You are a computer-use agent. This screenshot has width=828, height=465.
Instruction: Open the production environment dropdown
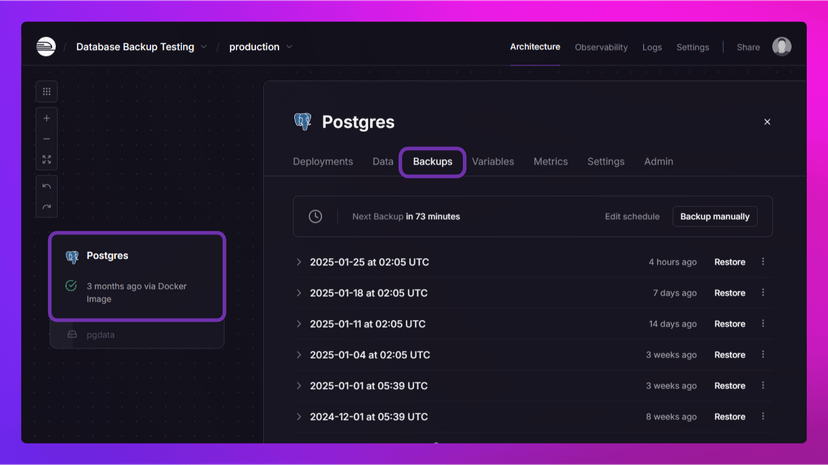pyautogui.click(x=260, y=47)
